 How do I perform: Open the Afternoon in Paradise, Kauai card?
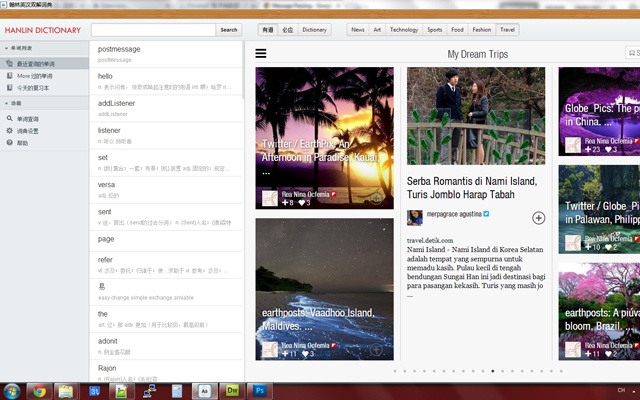pos(324,138)
